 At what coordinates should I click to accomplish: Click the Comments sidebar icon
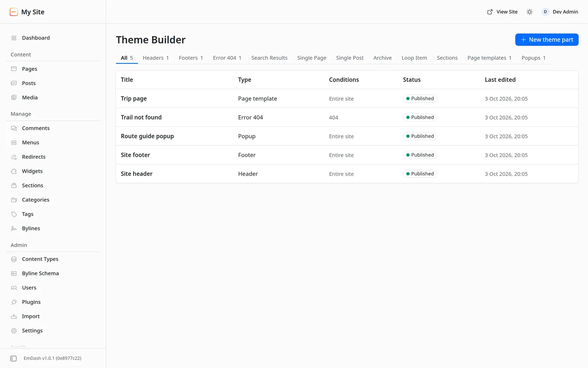(x=14, y=128)
